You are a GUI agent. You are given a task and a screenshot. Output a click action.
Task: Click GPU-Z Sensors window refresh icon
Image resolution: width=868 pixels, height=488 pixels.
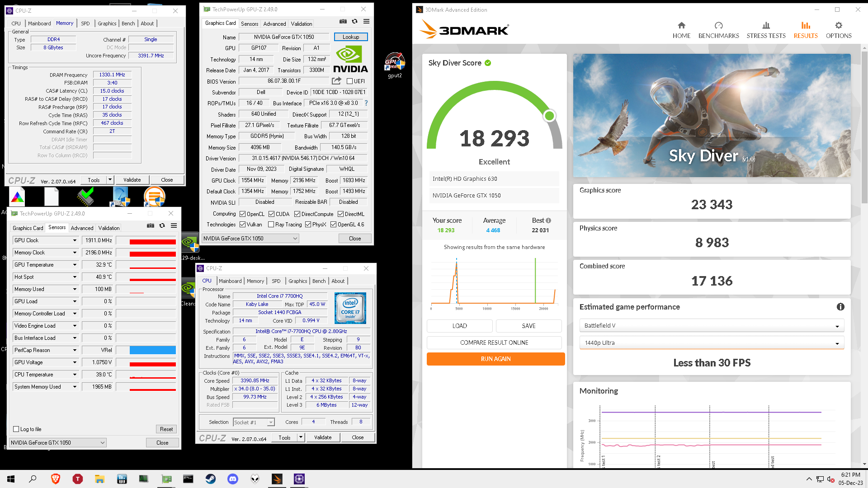pyautogui.click(x=162, y=226)
